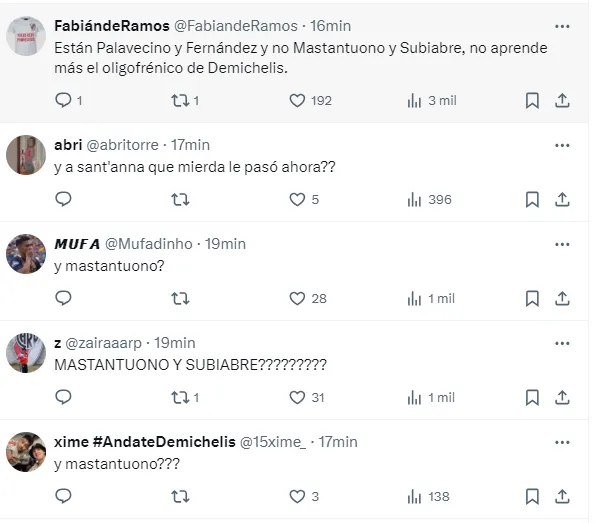Retweet FabiándeRamos's post about Demichelis
Viewport: 608px width, 523px height.
pyautogui.click(x=180, y=100)
